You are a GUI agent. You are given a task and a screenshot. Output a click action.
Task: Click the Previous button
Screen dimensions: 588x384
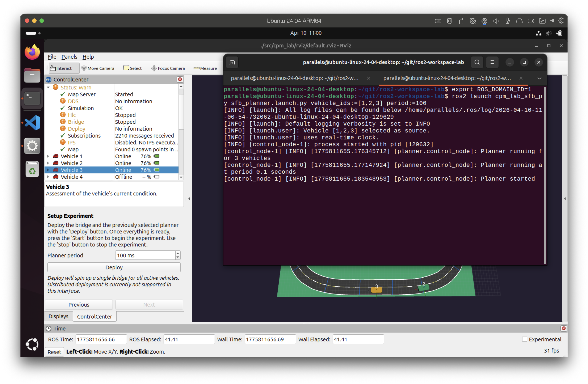(79, 305)
